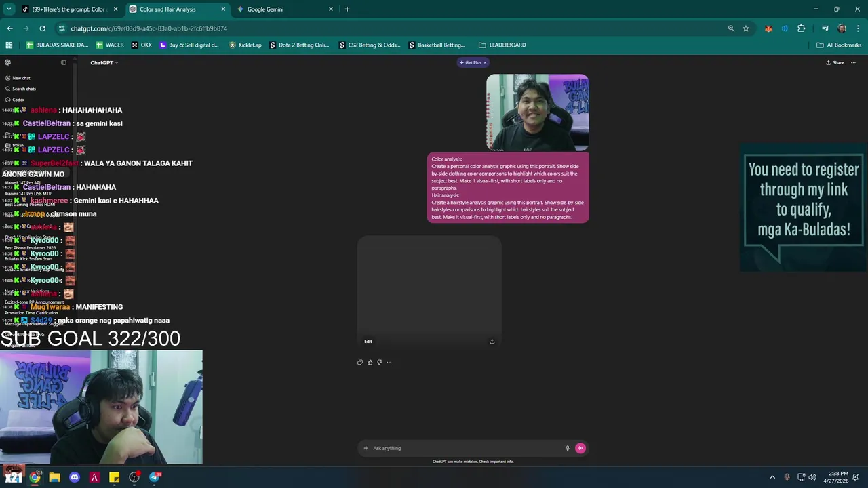868x488 pixels.
Task: Give the response a thumbs down
Action: pos(379,362)
